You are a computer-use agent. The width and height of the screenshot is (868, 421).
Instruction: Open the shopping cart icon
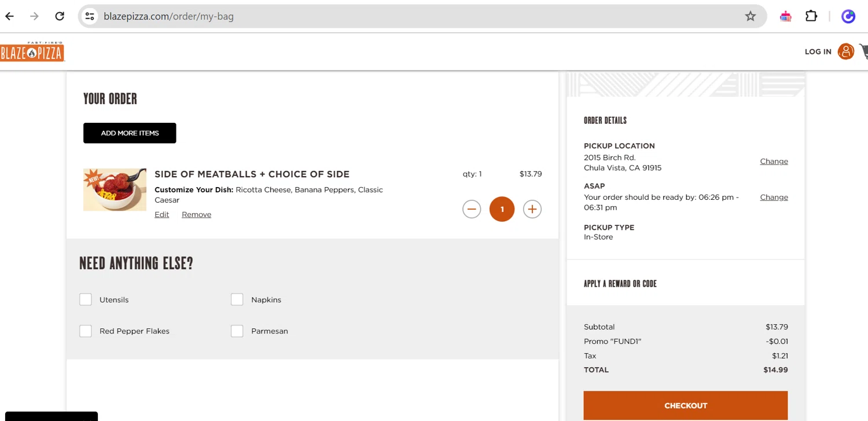tap(864, 52)
